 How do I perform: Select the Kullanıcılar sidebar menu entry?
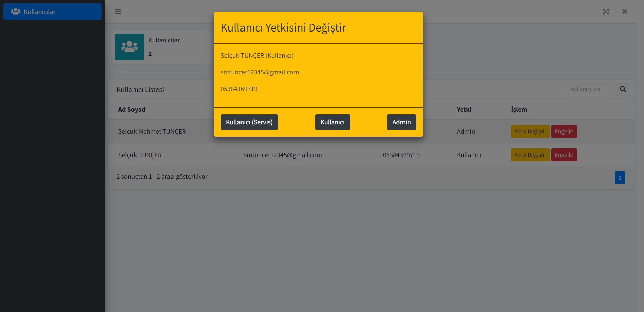[x=39, y=12]
